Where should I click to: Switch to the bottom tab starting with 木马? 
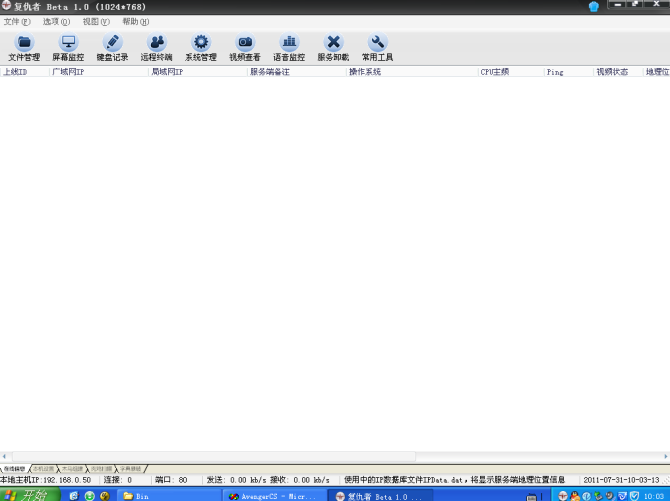tap(72, 469)
